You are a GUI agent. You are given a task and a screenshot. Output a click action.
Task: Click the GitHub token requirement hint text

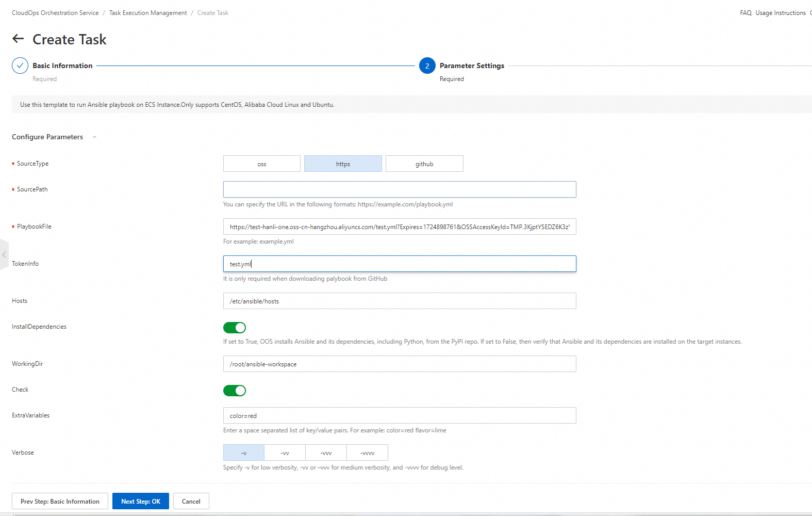tap(305, 279)
